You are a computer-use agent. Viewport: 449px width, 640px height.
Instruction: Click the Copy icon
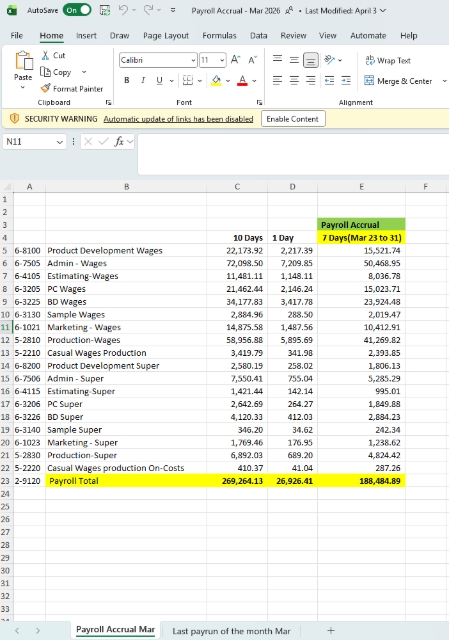[45, 72]
